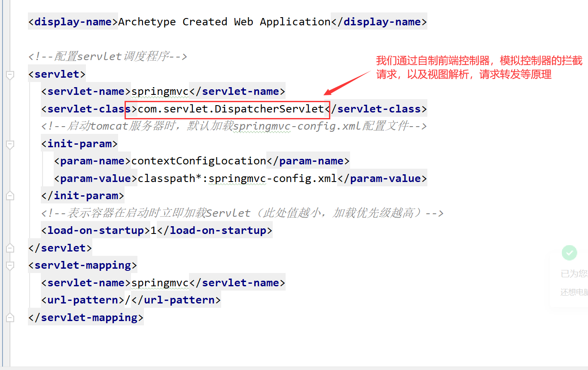Click the opening <load-on-startup> tag

(96, 230)
